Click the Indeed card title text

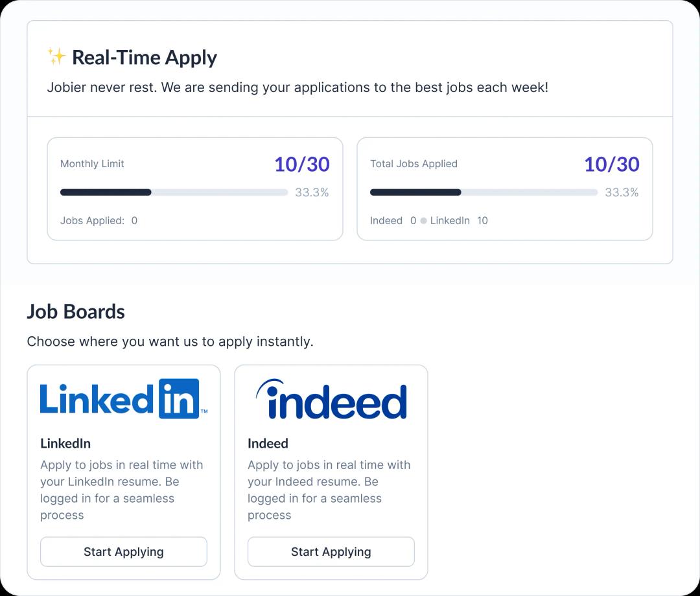[268, 444]
